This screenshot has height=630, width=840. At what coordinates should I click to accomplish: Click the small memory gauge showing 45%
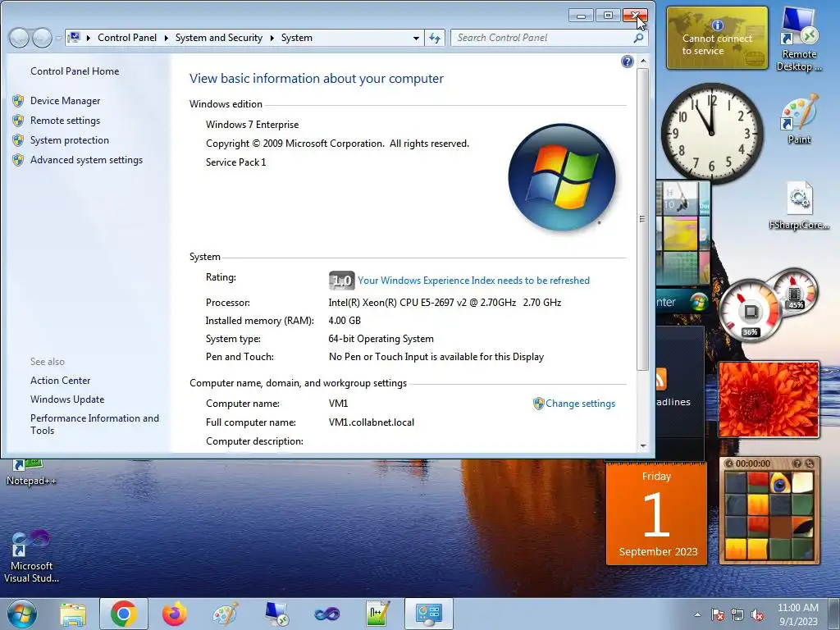pyautogui.click(x=795, y=293)
